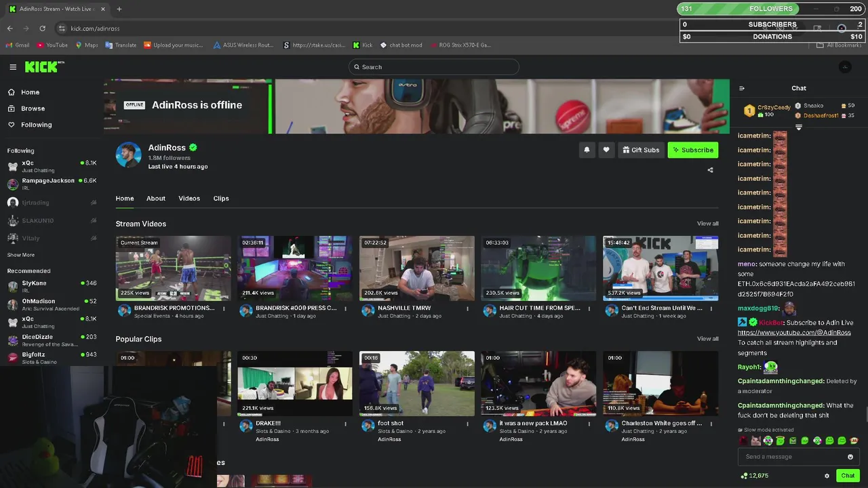Open the YouTube bookmark
Screen dimensions: 868x488
(x=52, y=45)
